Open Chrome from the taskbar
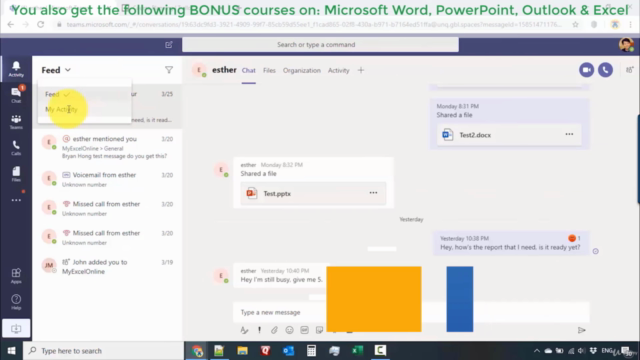This screenshot has width=640, height=360. click(x=198, y=351)
